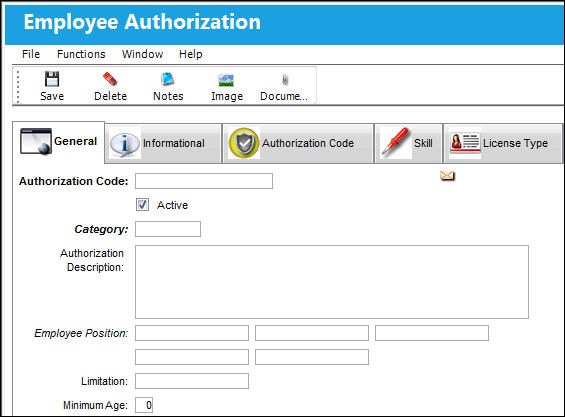Click the Delete eraser icon
The width and height of the screenshot is (565, 417).
tap(110, 79)
